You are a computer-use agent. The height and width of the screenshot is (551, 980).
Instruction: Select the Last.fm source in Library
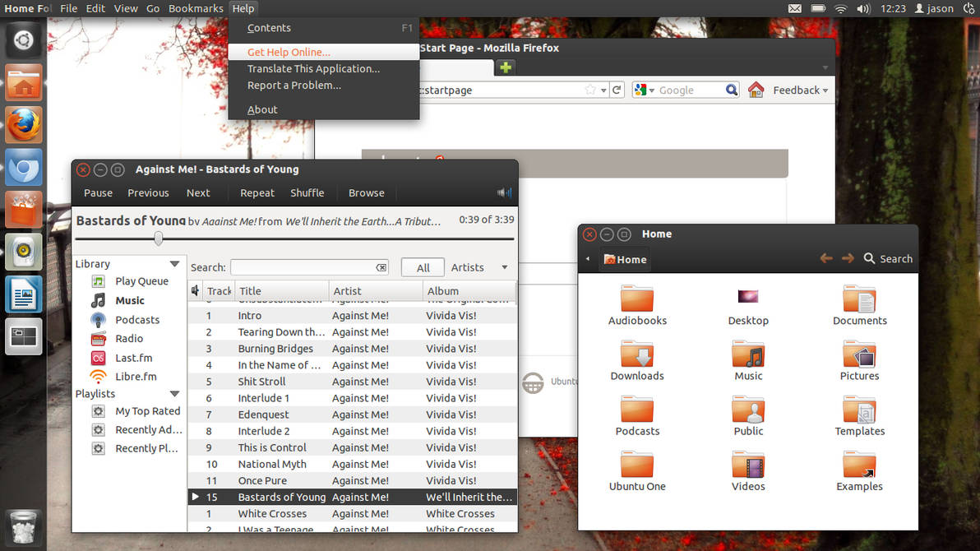point(133,358)
